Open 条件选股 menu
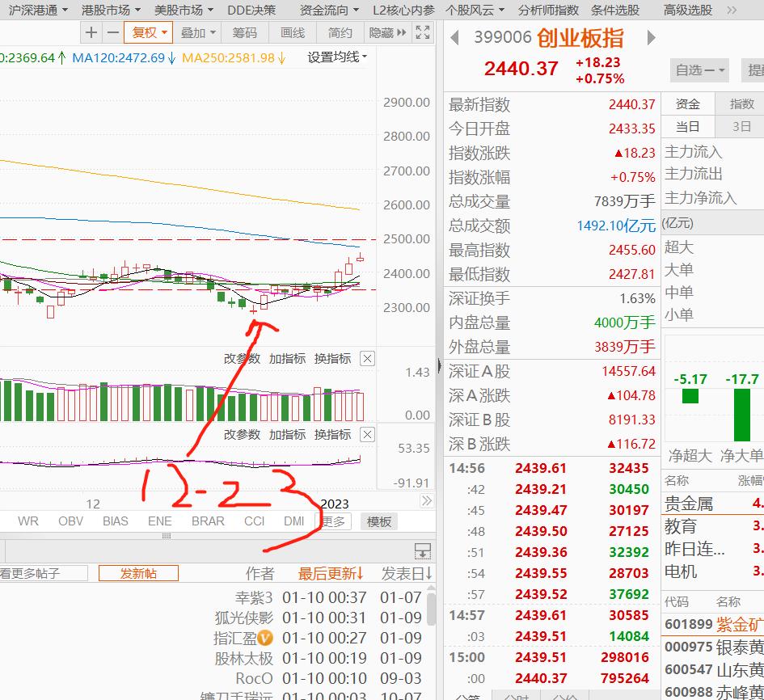This screenshot has height=700, width=764. [x=615, y=10]
